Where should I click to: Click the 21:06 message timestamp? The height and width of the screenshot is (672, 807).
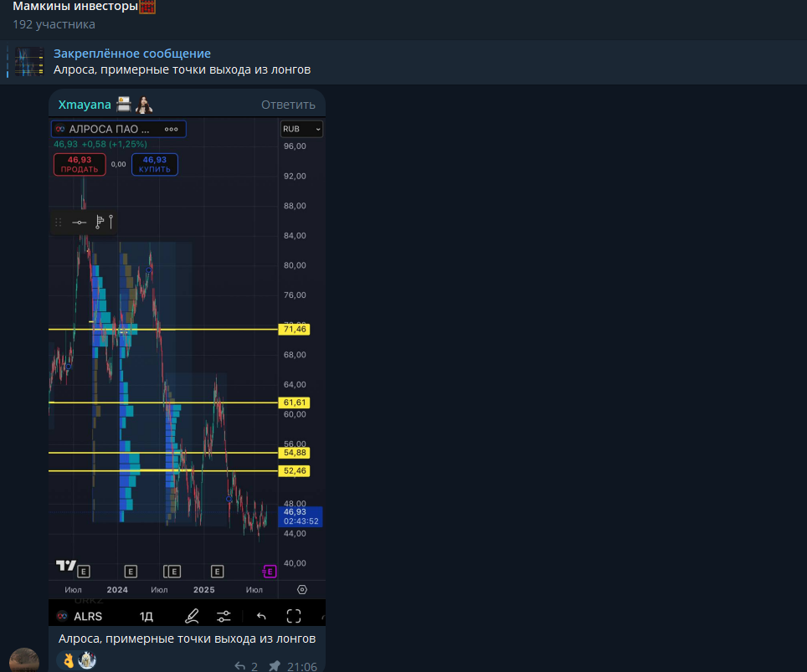pyautogui.click(x=302, y=666)
